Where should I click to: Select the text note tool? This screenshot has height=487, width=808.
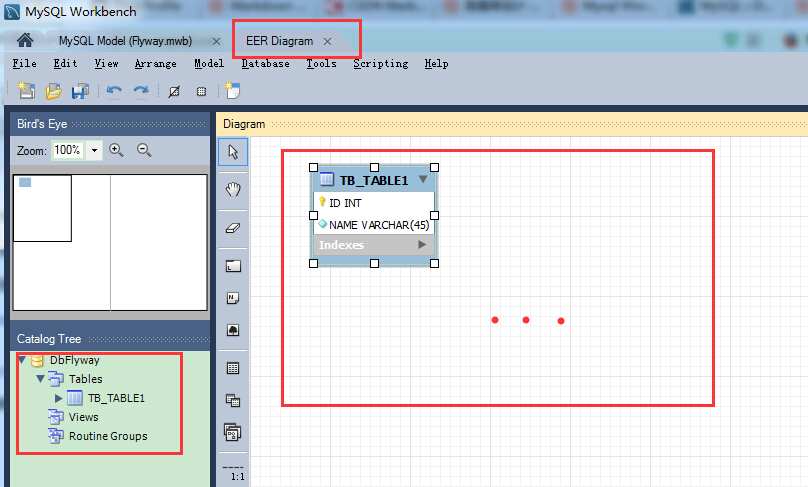pos(233,298)
